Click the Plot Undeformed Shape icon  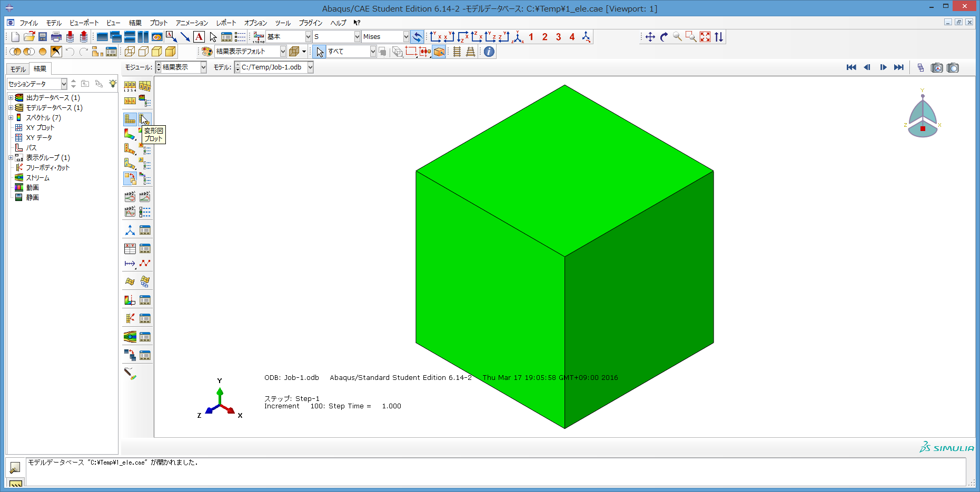pyautogui.click(x=130, y=119)
